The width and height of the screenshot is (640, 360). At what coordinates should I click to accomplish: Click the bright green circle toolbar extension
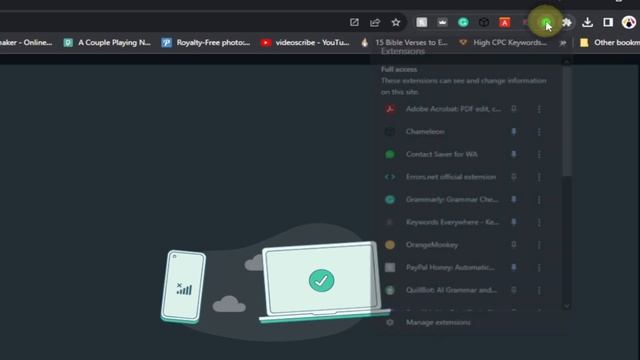[x=545, y=22]
